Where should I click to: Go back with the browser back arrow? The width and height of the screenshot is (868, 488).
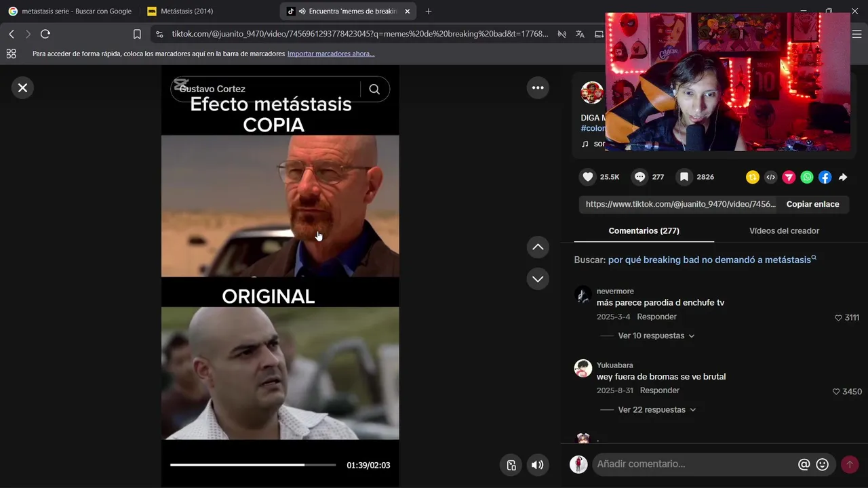tap(12, 34)
